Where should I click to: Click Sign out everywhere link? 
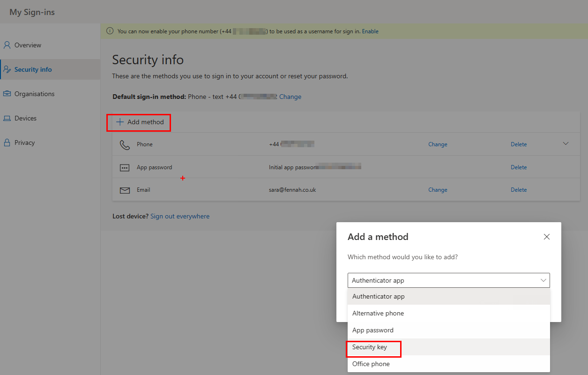[180, 216]
